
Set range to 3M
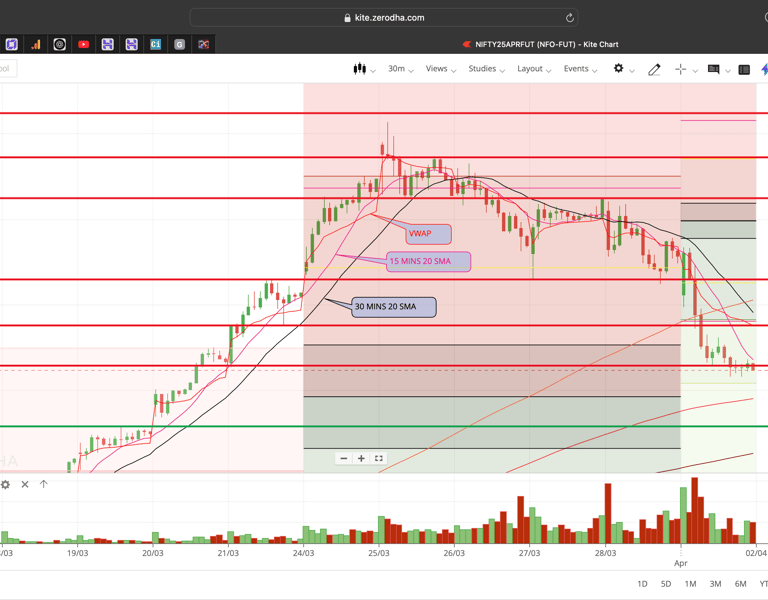point(715,584)
